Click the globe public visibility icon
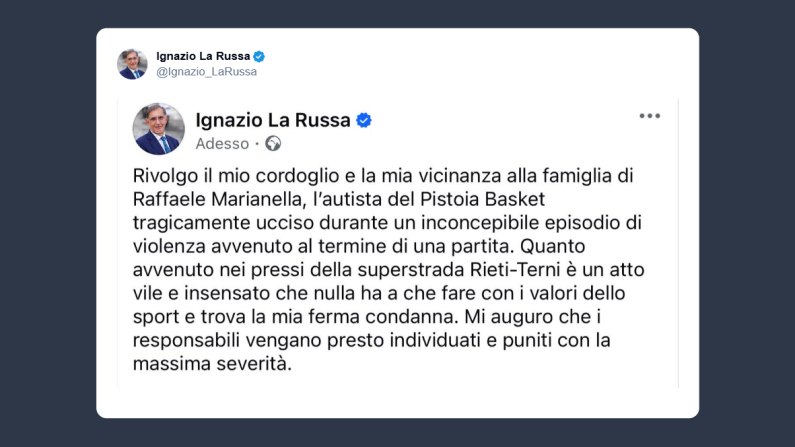This screenshot has height=447, width=795. coord(273,144)
